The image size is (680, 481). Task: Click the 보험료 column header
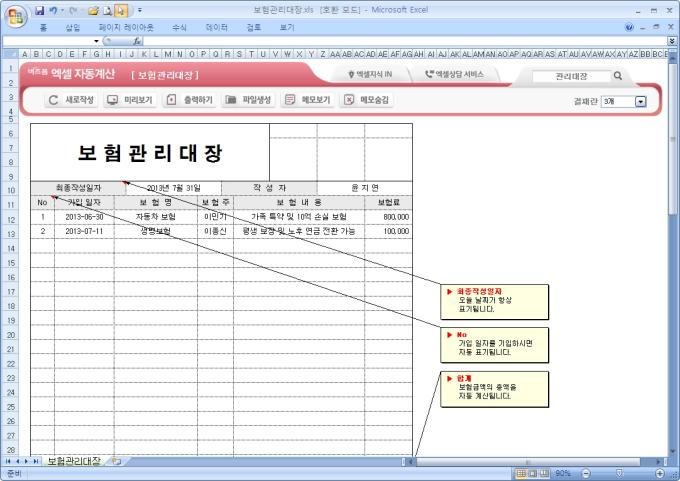[x=389, y=203]
